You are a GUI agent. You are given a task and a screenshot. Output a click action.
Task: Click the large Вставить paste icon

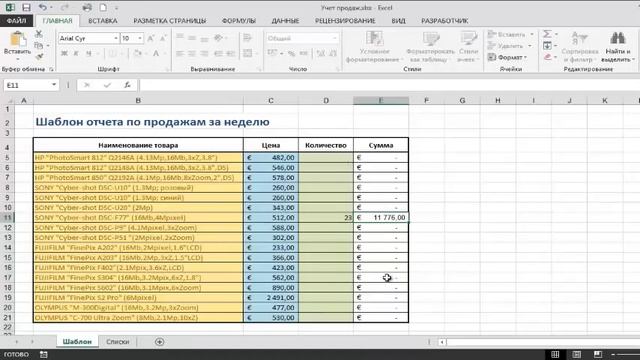coord(18,40)
